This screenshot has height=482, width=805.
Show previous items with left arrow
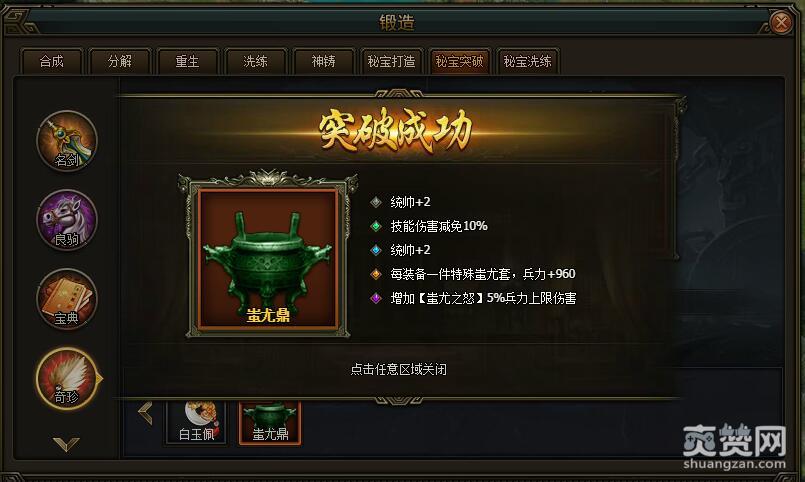[x=145, y=414]
